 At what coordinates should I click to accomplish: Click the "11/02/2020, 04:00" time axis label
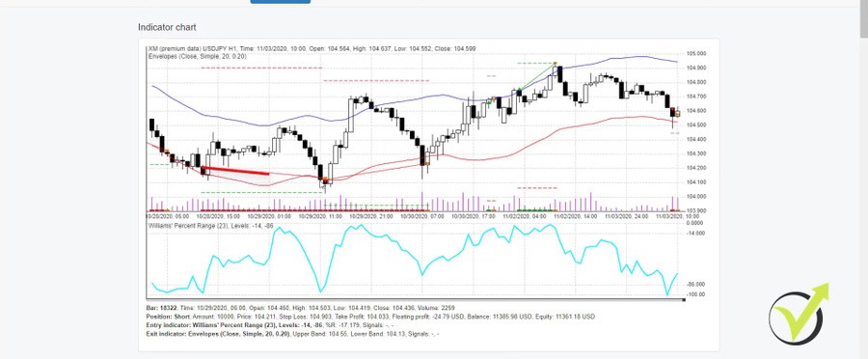pyautogui.click(x=524, y=216)
